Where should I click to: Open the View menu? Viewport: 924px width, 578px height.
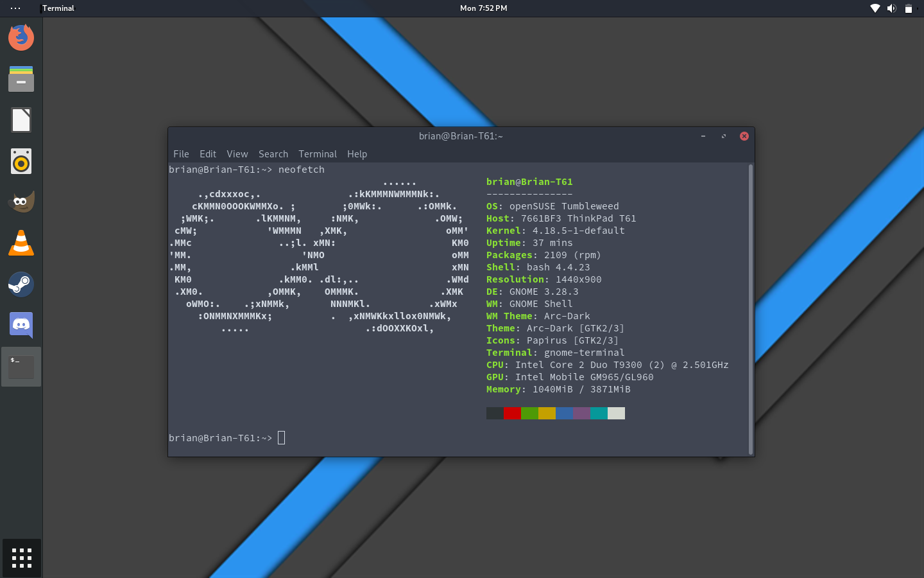pos(237,154)
